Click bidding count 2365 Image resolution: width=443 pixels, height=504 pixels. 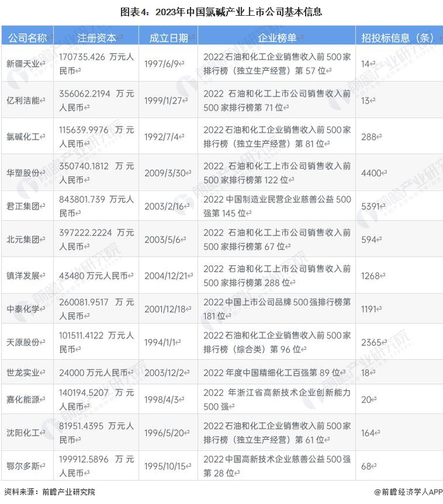pos(371,342)
